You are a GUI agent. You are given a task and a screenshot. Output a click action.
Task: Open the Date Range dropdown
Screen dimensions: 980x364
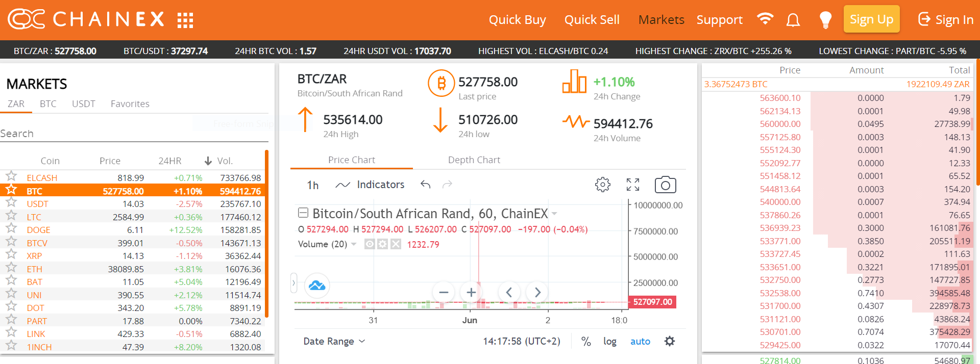[x=334, y=341]
